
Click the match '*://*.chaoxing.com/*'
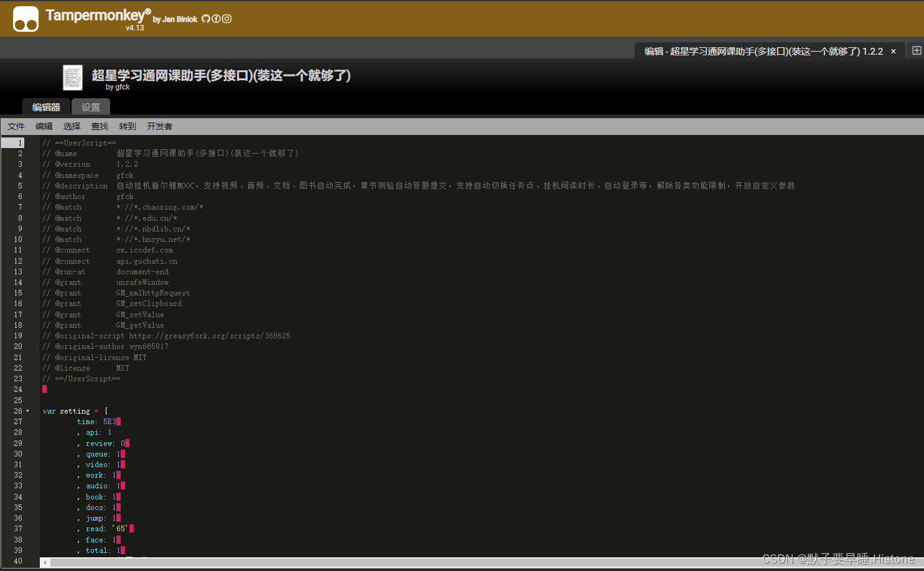[x=160, y=207]
